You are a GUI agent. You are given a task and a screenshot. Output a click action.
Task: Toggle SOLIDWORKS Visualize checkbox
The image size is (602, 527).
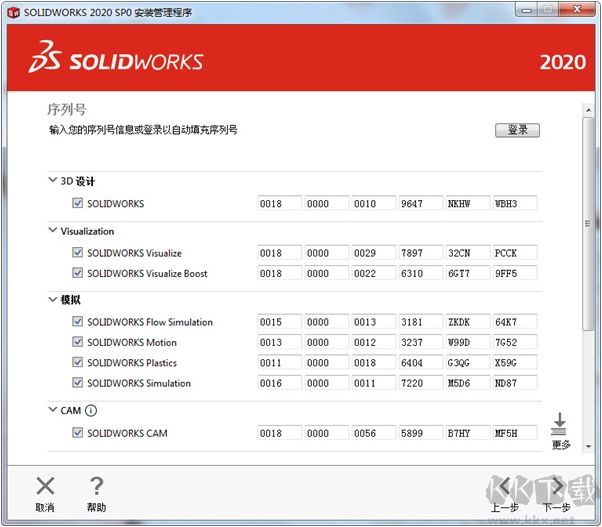point(78,253)
